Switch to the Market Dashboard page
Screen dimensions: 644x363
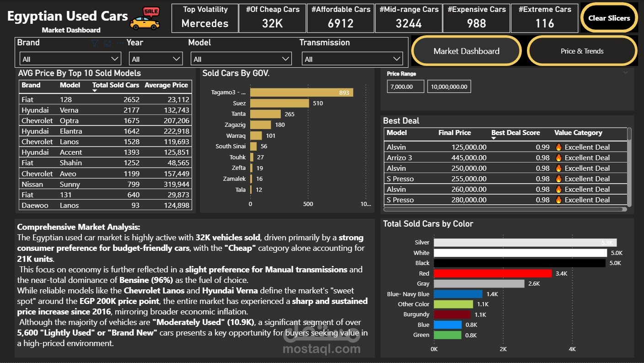click(x=466, y=51)
